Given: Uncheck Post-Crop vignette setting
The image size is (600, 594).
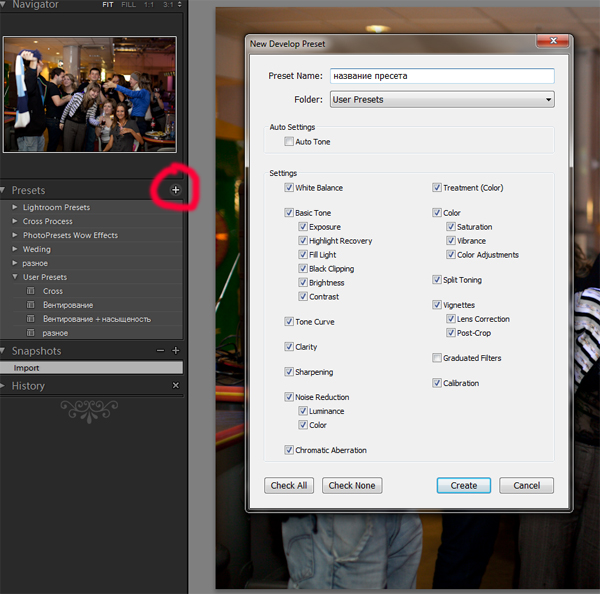Looking at the screenshot, I should (451, 333).
